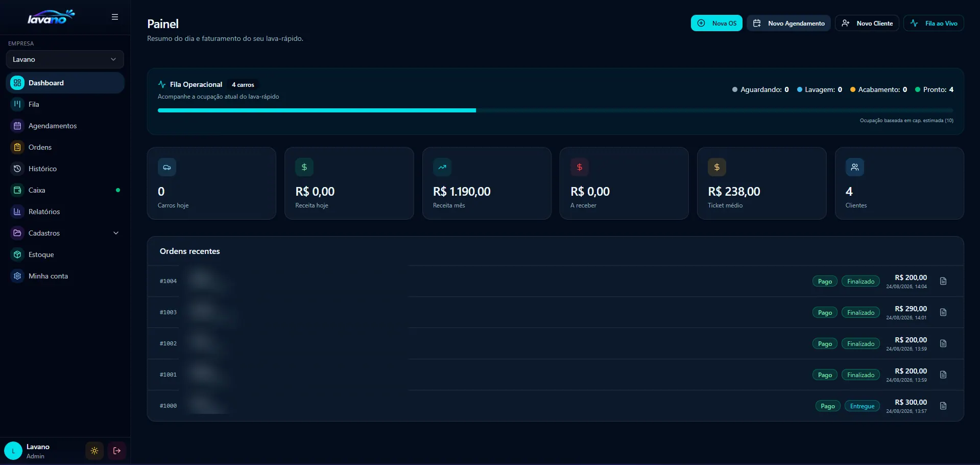The image size is (980, 465).
Task: Click the Novo Agendamento button
Action: click(x=788, y=23)
